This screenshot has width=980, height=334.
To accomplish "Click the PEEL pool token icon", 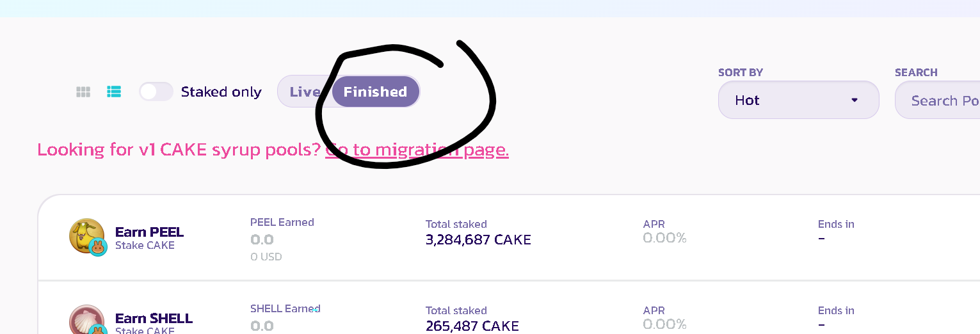I will click(x=85, y=235).
